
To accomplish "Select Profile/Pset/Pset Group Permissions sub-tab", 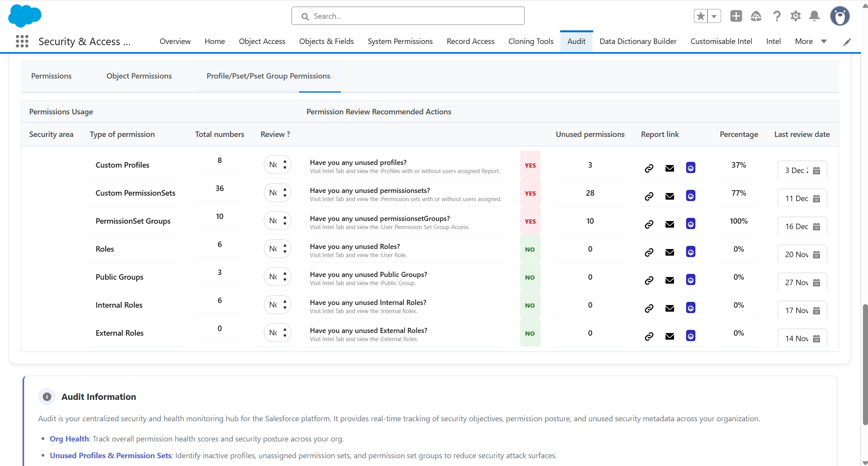I will [x=268, y=76].
